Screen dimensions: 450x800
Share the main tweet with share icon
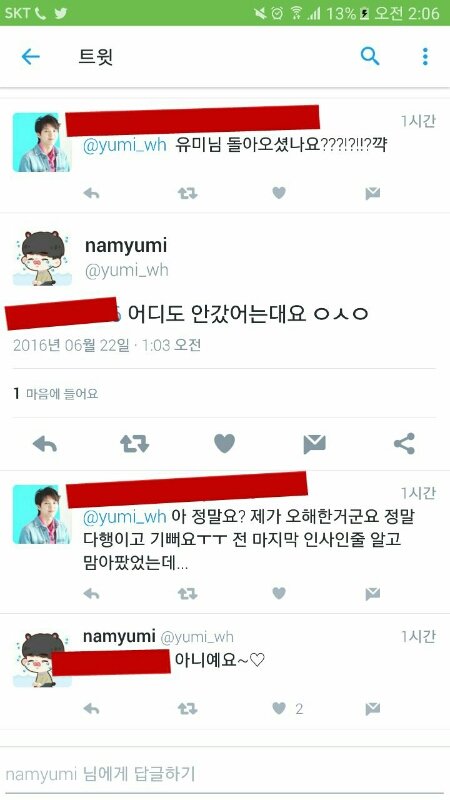[x=404, y=443]
